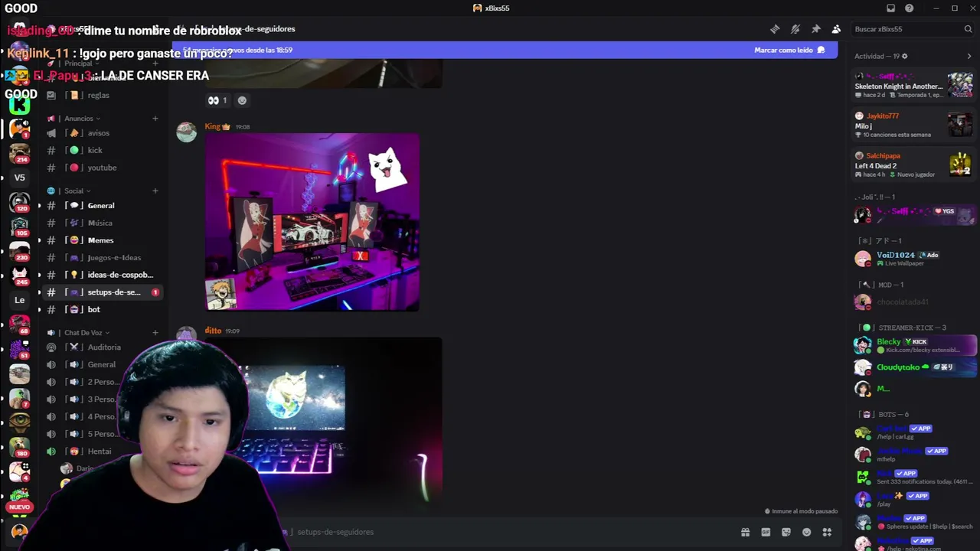Viewport: 980px width, 551px height.
Task: Open King's setup image
Action: tap(312, 222)
